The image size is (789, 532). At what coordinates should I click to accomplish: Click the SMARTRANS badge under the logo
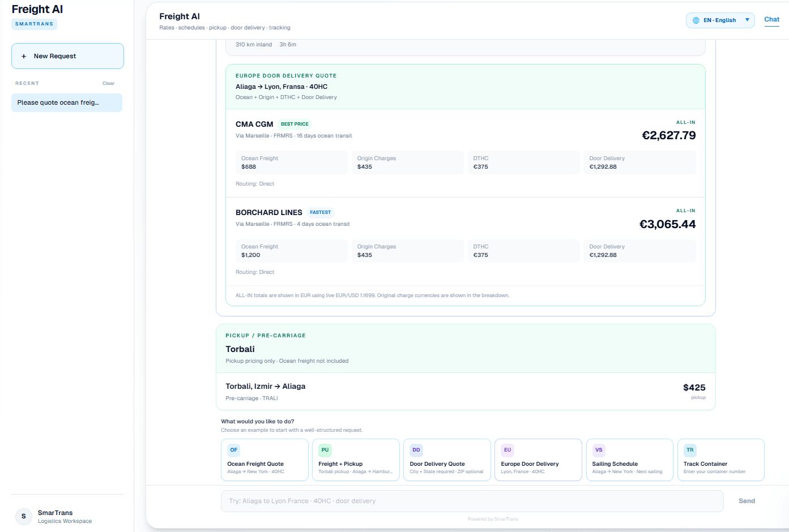click(35, 24)
